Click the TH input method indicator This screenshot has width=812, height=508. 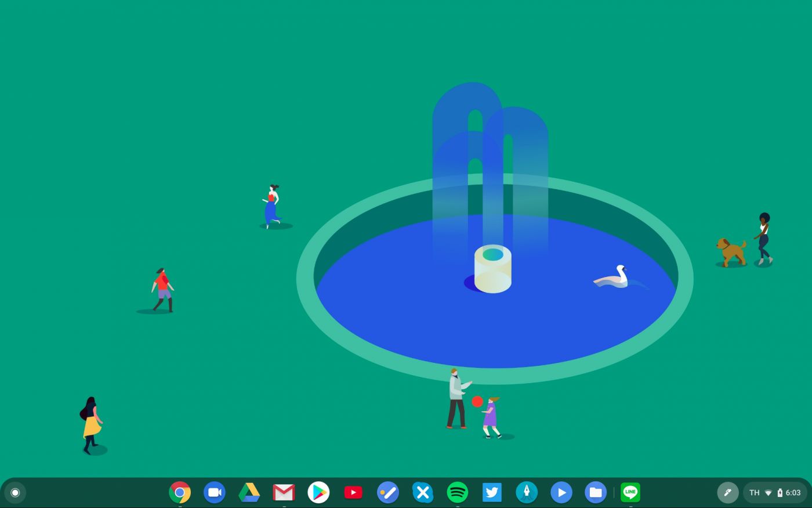pyautogui.click(x=754, y=492)
